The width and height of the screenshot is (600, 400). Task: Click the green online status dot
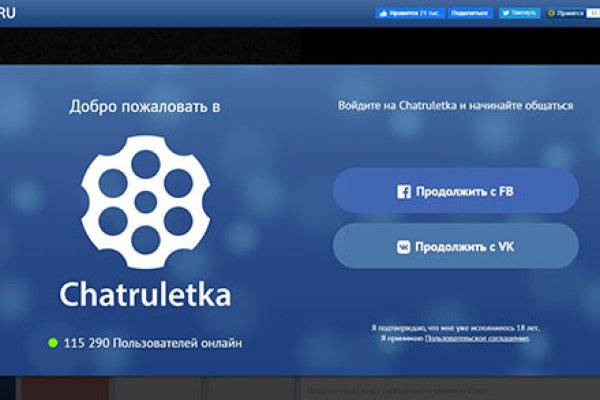pyautogui.click(x=52, y=343)
